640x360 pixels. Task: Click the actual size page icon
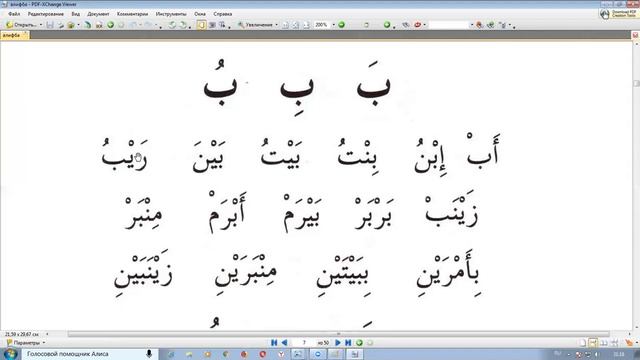pos(285,25)
